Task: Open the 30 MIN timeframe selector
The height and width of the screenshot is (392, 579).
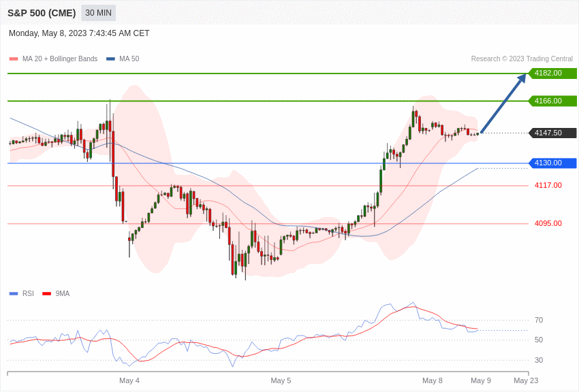Action: pyautogui.click(x=99, y=12)
